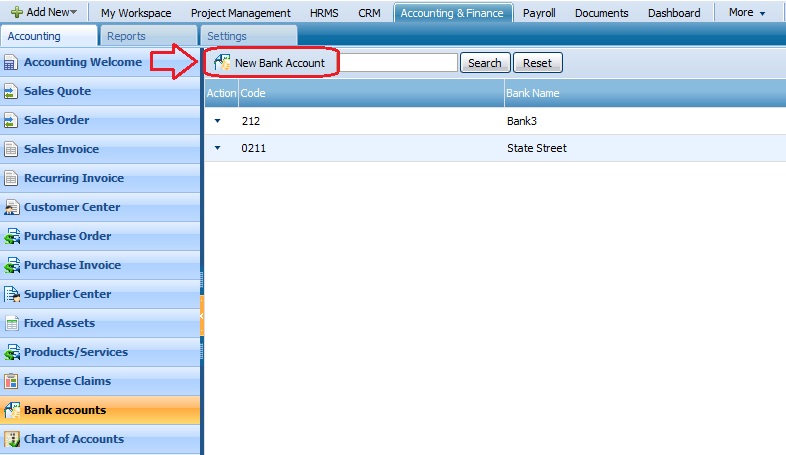Open the Documents module
This screenshot has height=455, width=786.
602,13
